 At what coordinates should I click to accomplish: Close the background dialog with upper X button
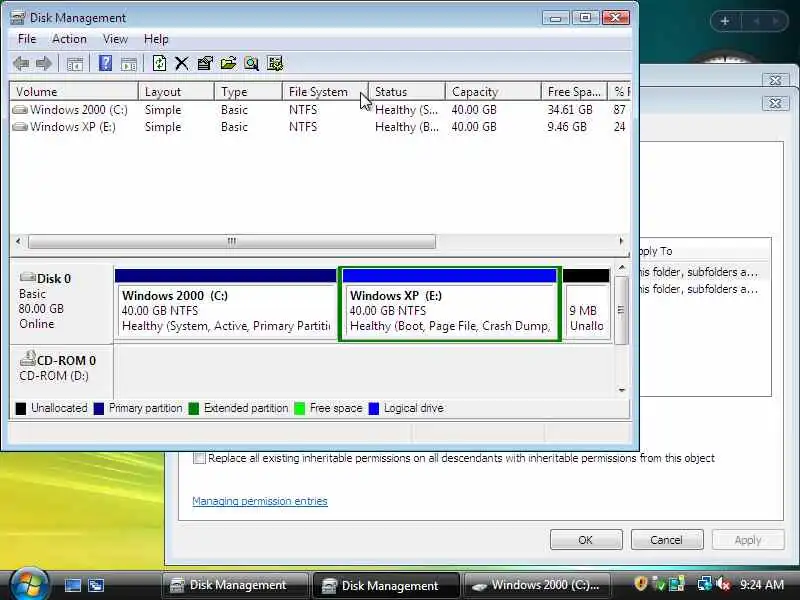tap(775, 81)
